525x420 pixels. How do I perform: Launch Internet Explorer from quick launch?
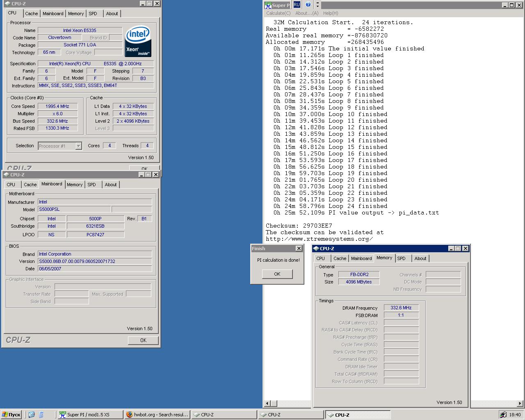point(32,415)
